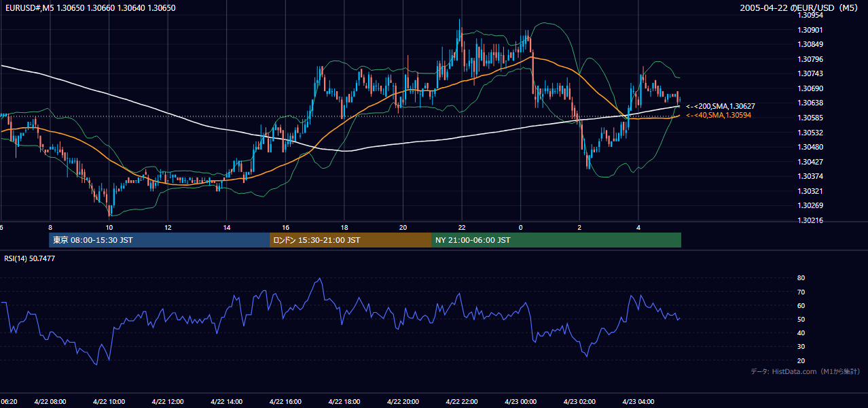The width and height of the screenshot is (868, 408).
Task: Click price axis value 1.30690
Action: click(x=810, y=88)
